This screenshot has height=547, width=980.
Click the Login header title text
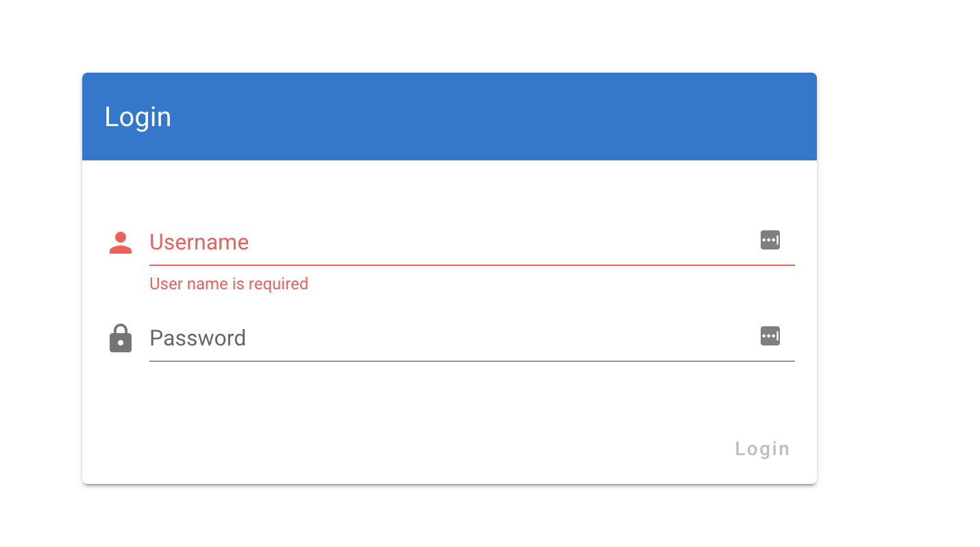(138, 117)
